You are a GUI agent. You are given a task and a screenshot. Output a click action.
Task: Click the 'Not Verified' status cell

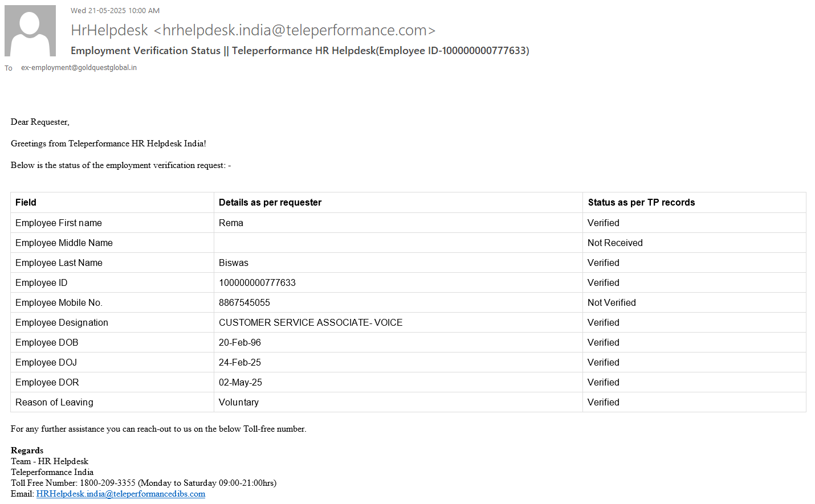[x=612, y=302]
